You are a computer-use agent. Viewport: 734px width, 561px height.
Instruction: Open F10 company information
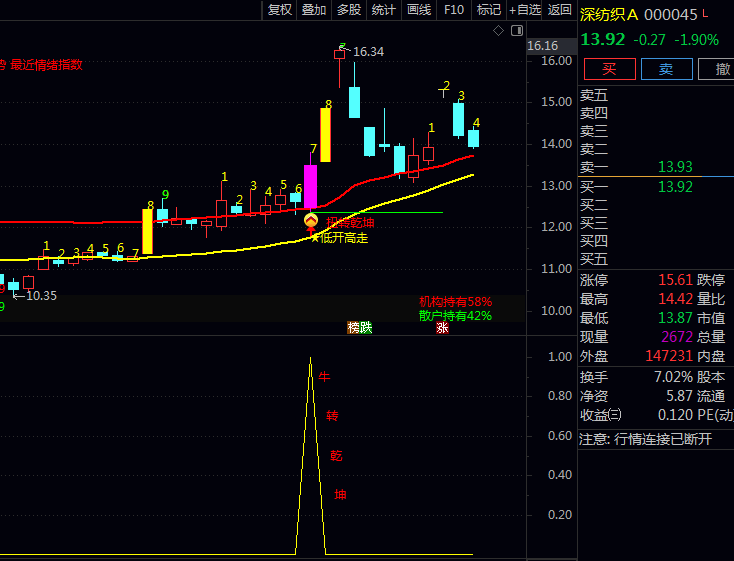454,10
